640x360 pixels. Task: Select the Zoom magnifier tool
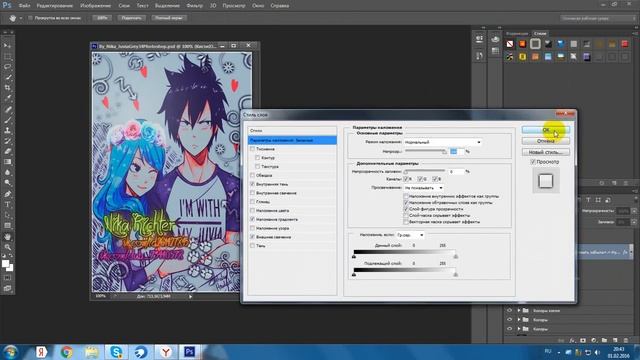tap(7, 247)
